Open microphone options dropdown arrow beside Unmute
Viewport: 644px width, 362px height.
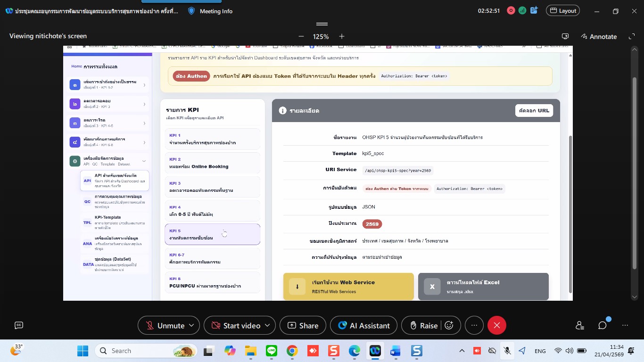191,325
